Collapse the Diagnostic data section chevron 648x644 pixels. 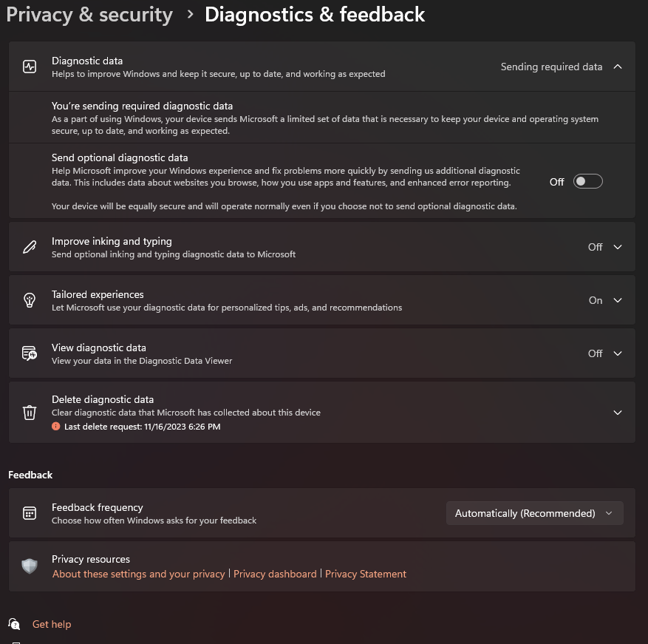coord(618,67)
